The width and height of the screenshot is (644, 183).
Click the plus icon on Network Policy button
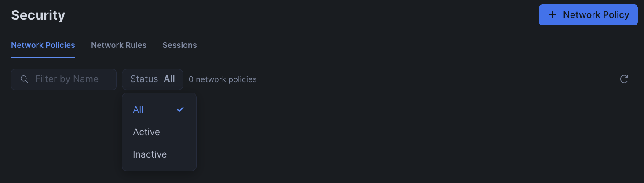552,15
